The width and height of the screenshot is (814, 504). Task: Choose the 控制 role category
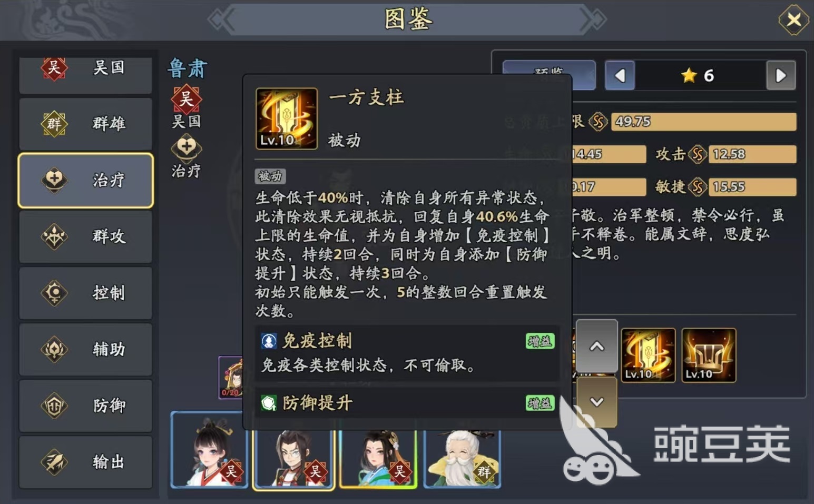[85, 293]
